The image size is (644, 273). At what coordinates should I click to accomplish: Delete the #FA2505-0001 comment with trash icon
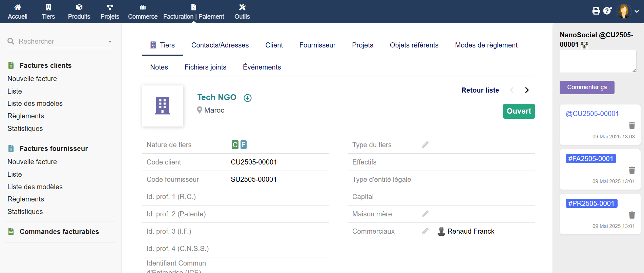632,170
